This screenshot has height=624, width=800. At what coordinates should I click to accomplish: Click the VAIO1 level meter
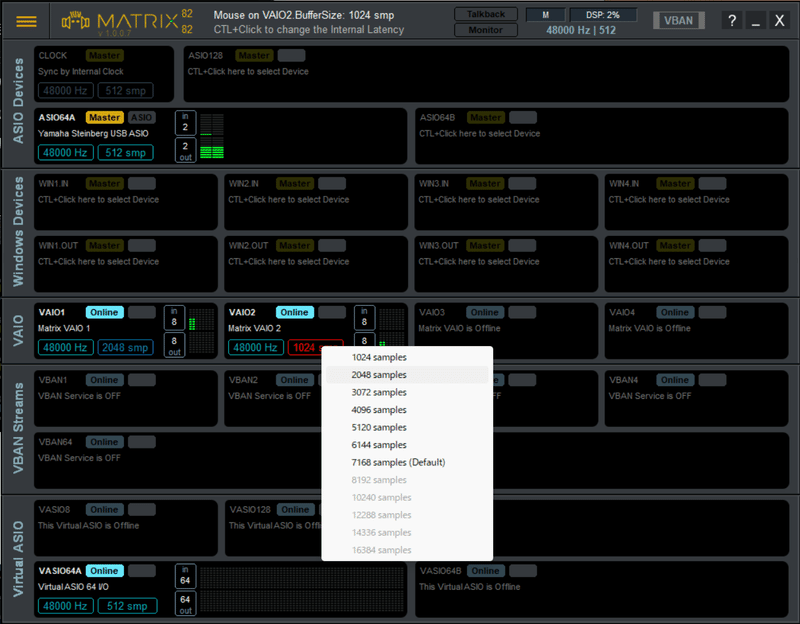click(x=202, y=331)
